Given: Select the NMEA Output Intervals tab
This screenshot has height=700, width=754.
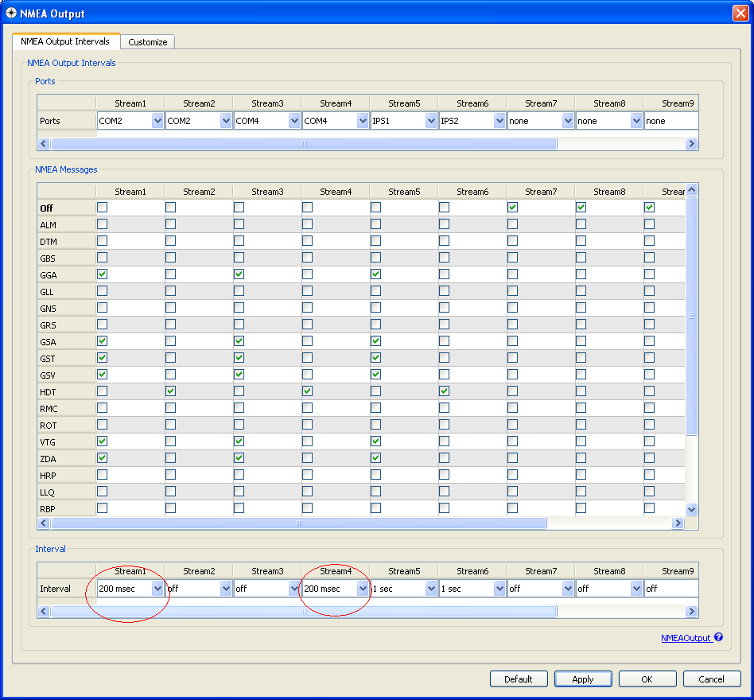Looking at the screenshot, I should [x=67, y=42].
